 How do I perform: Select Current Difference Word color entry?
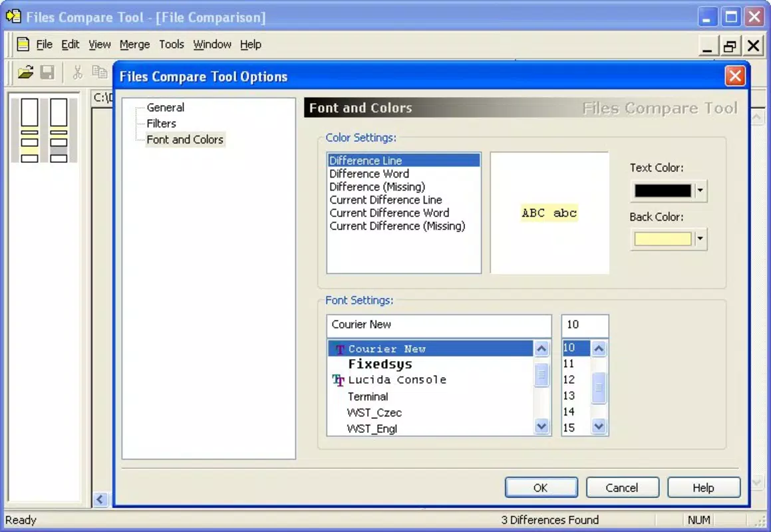pyautogui.click(x=403, y=213)
